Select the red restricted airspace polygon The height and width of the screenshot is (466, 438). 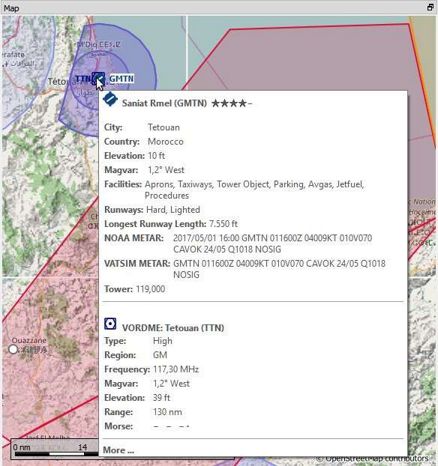coord(310,57)
